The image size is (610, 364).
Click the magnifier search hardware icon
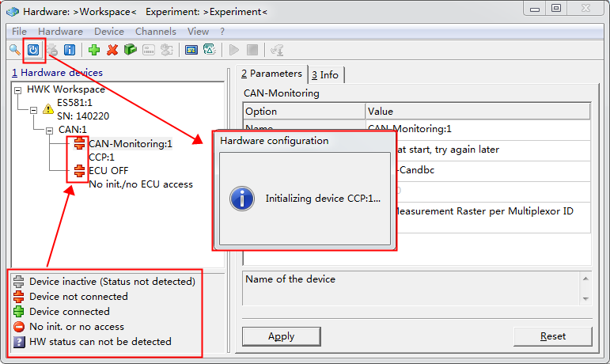[14, 50]
